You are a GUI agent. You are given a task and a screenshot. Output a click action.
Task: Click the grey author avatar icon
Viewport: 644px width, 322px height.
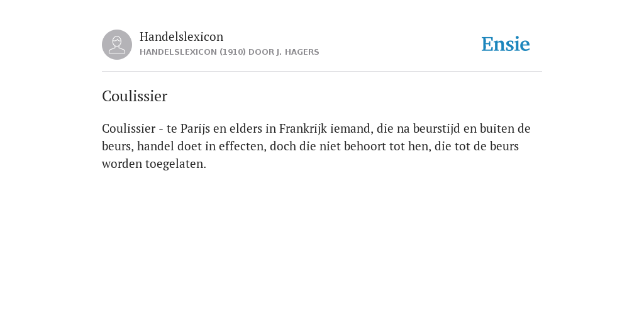(x=117, y=45)
